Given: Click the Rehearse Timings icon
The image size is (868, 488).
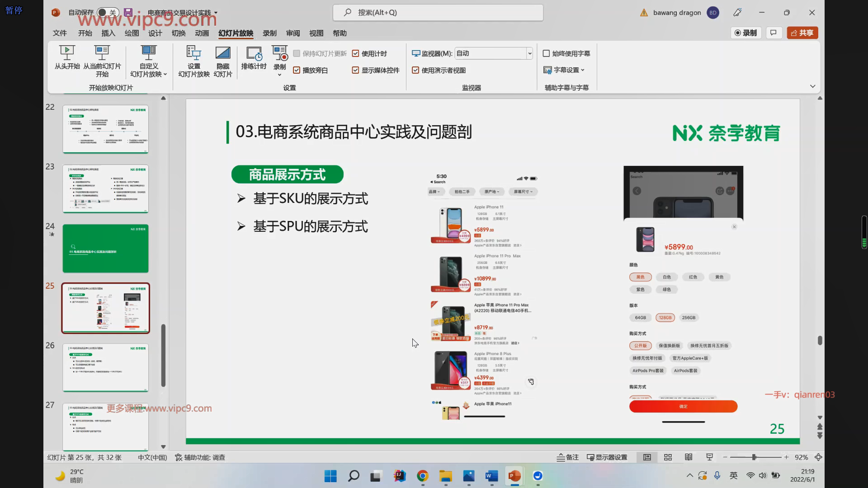Looking at the screenshot, I should (x=254, y=53).
